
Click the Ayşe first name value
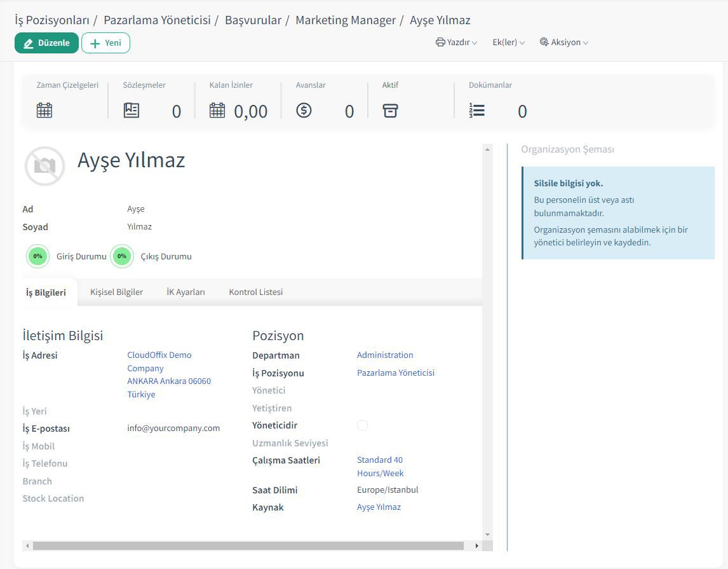136,209
